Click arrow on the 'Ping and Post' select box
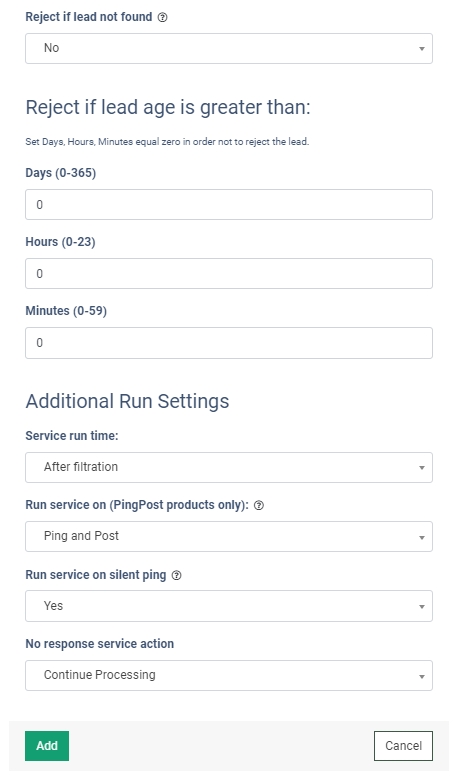459x778 pixels. 421,537
